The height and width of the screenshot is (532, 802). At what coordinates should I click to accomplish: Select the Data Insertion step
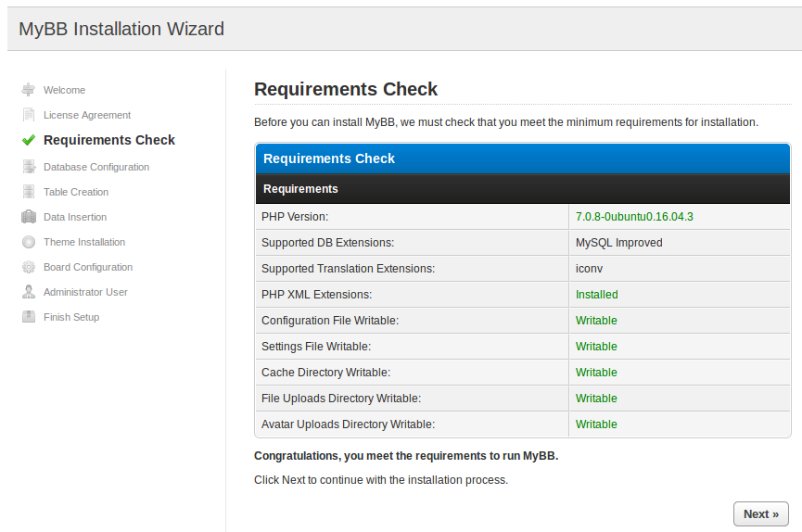pyautogui.click(x=75, y=218)
